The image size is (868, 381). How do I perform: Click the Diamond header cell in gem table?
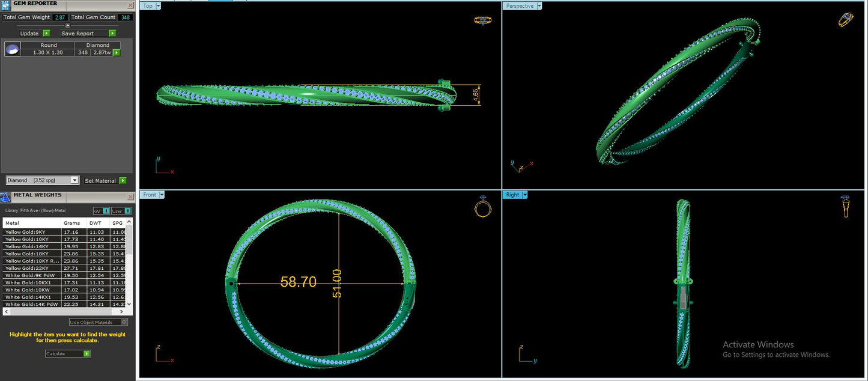point(97,45)
